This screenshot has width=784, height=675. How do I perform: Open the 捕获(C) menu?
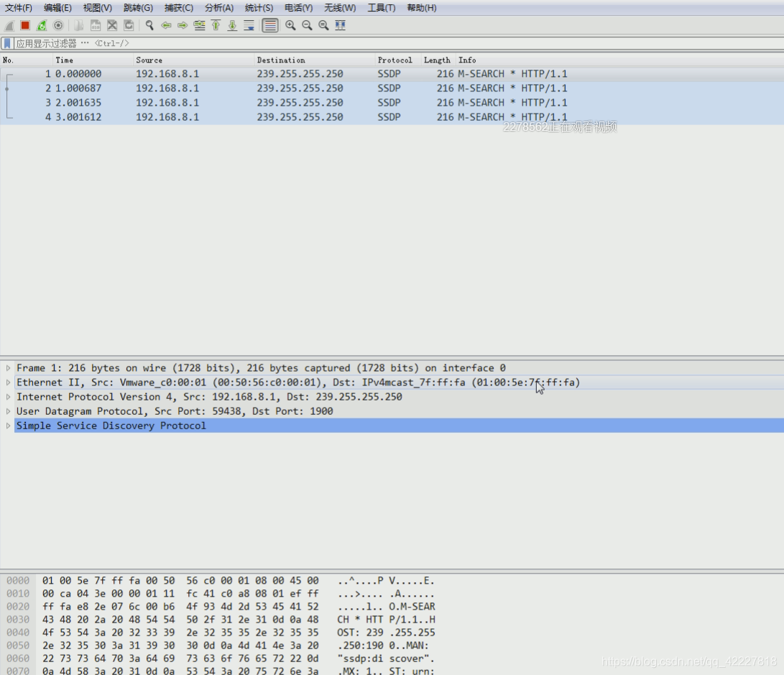pos(178,8)
